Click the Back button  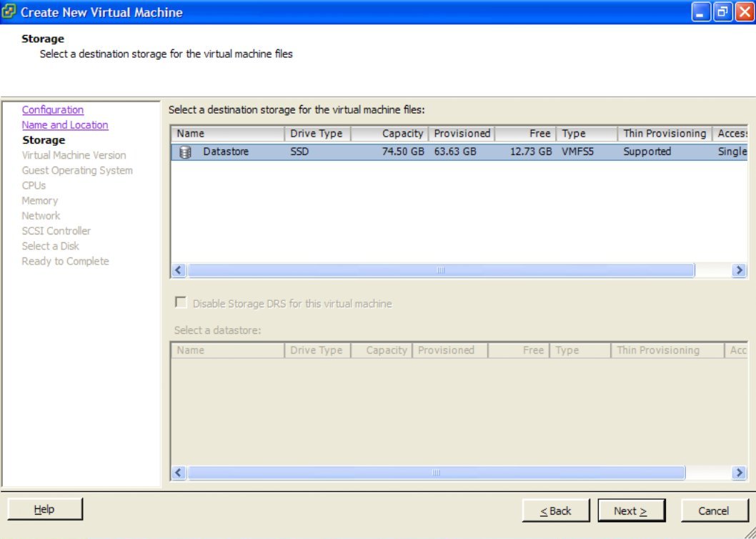556,510
